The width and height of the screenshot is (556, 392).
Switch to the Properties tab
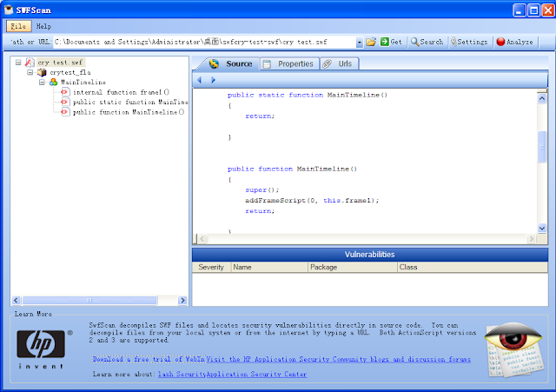tap(289, 63)
